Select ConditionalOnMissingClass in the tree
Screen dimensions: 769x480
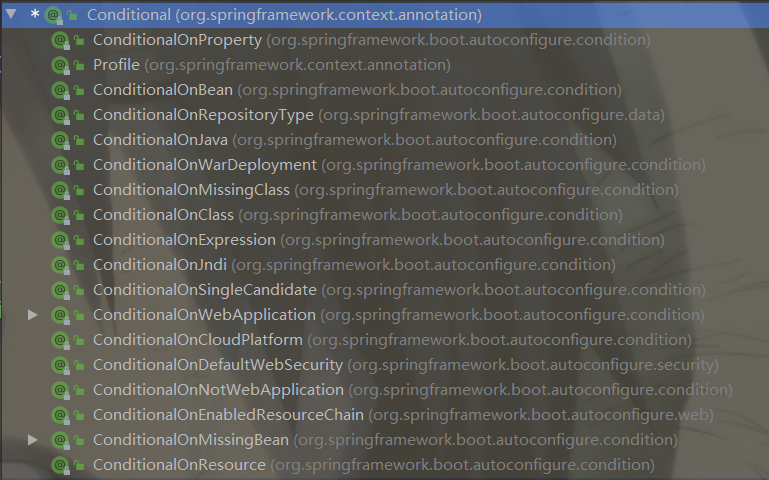(191, 190)
